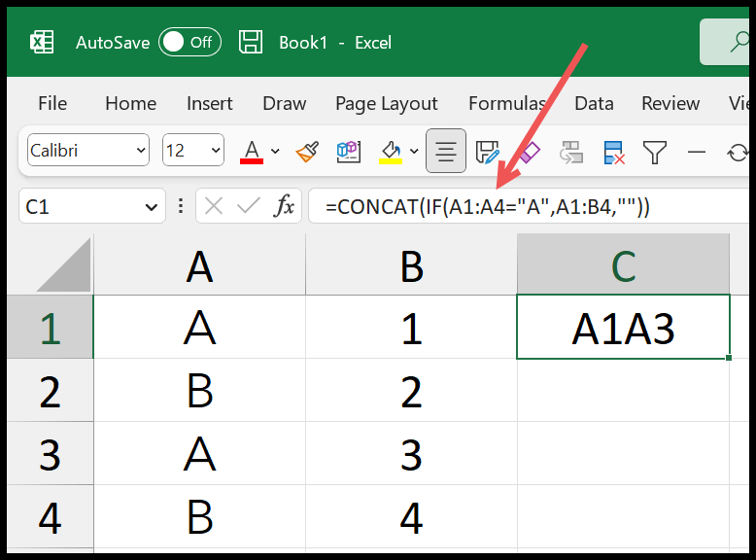The width and height of the screenshot is (756, 560).
Task: Select column A header
Action: pyautogui.click(x=199, y=264)
